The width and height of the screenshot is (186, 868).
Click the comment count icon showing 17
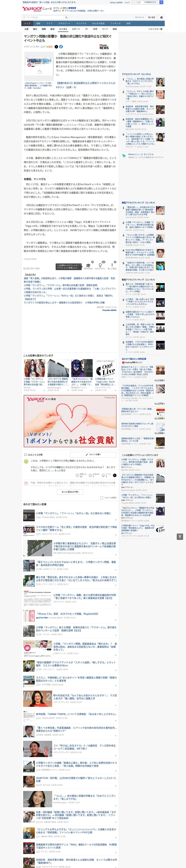(43, 47)
